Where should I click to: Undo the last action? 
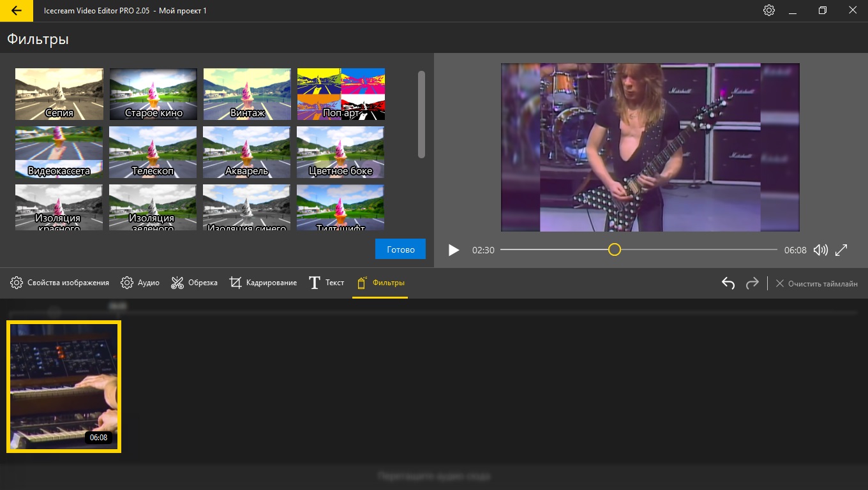[x=728, y=283]
